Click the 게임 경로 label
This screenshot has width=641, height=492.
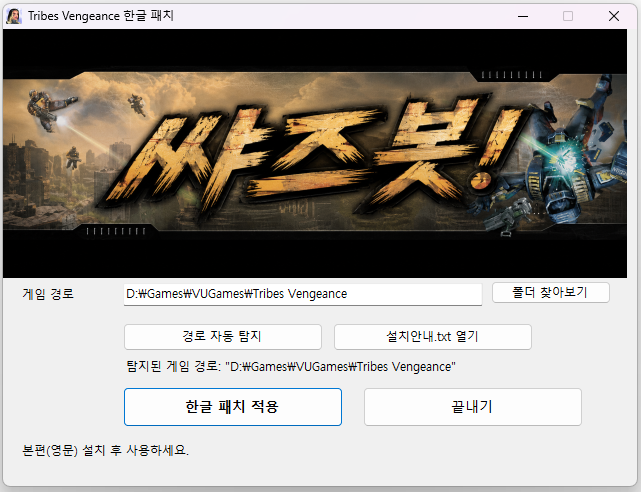[48, 294]
